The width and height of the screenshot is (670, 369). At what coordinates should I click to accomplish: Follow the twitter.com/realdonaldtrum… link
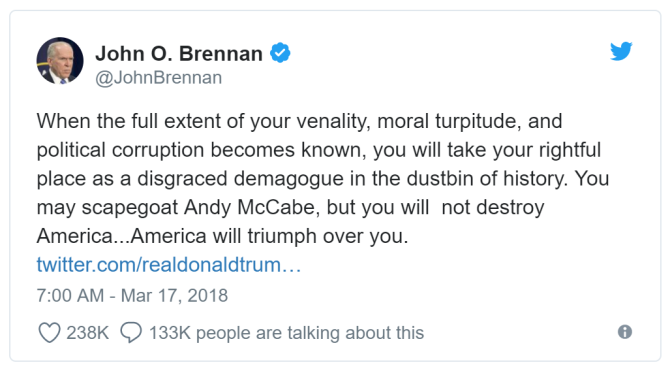point(169,264)
